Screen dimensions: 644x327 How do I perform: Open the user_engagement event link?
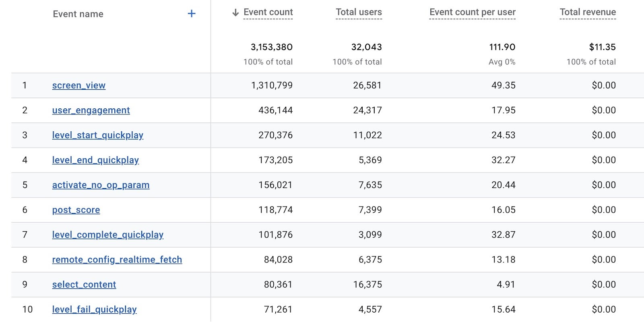pos(91,110)
